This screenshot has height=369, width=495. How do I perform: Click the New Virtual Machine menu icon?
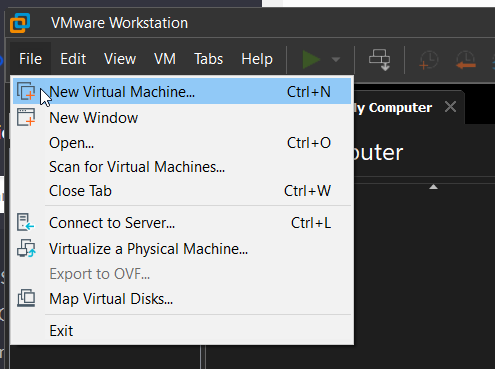point(26,91)
